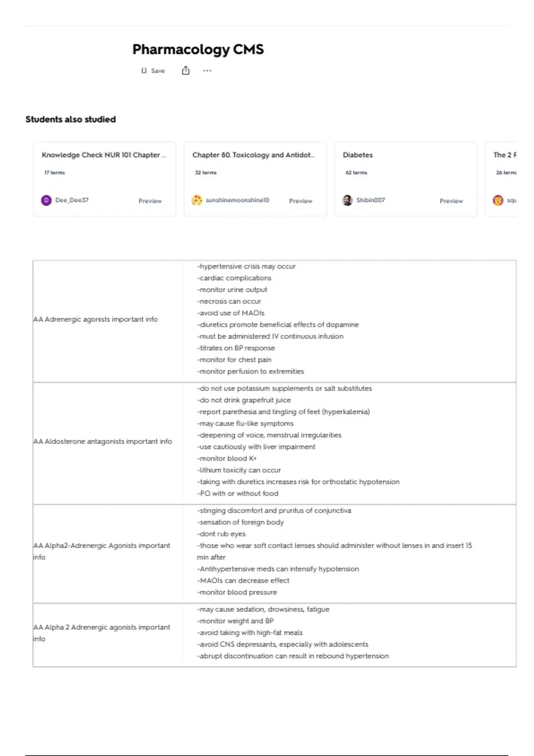
Task: Click the avatar on fourth study card
Action: [498, 200]
